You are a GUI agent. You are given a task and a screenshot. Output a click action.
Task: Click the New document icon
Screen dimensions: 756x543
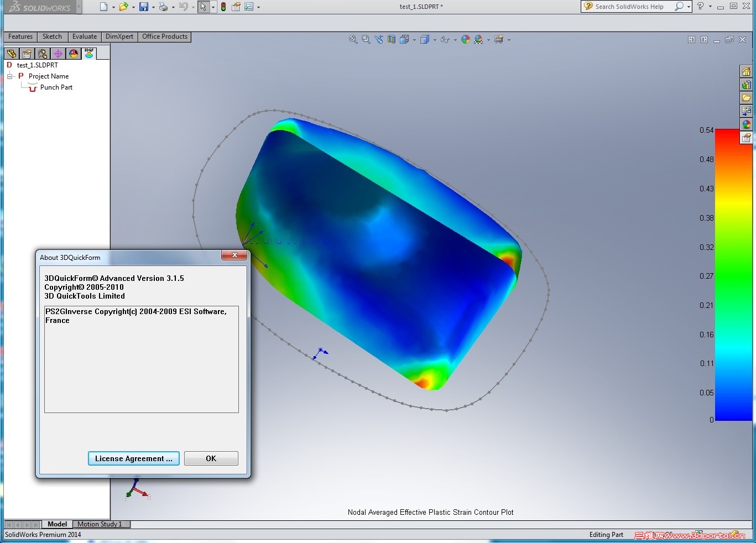(103, 7)
